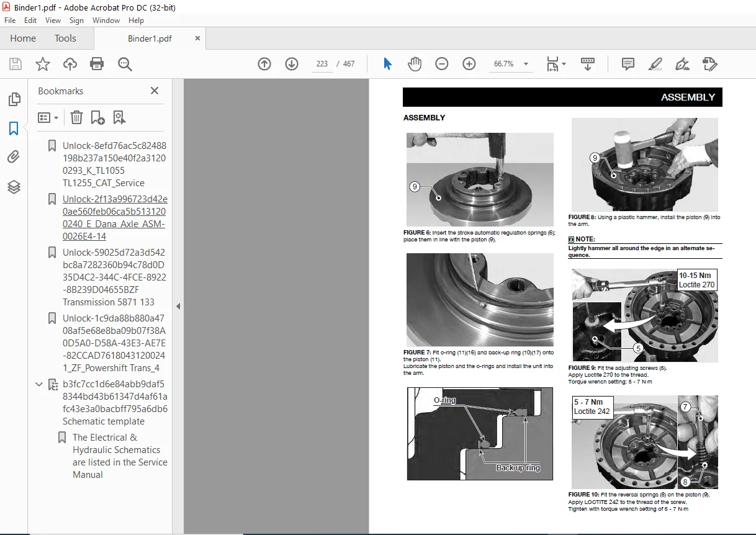
Task: Switch to the Tools tab
Action: (x=65, y=38)
